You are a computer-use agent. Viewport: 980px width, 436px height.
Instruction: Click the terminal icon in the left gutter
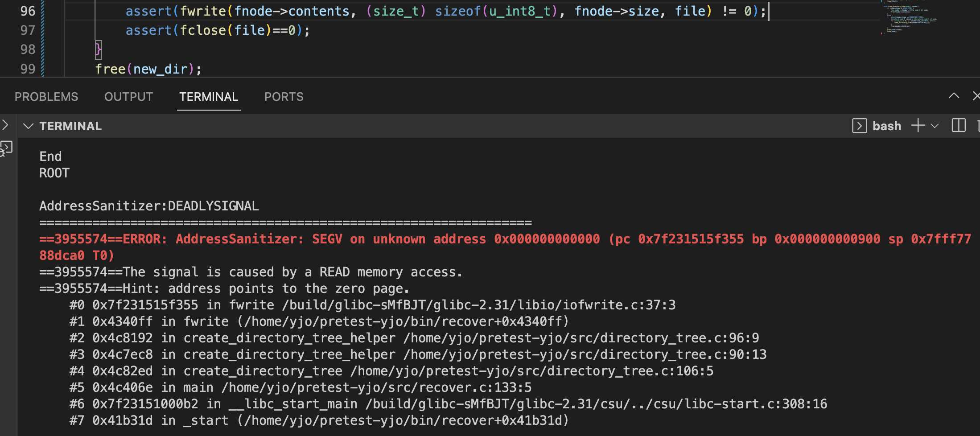[6, 148]
